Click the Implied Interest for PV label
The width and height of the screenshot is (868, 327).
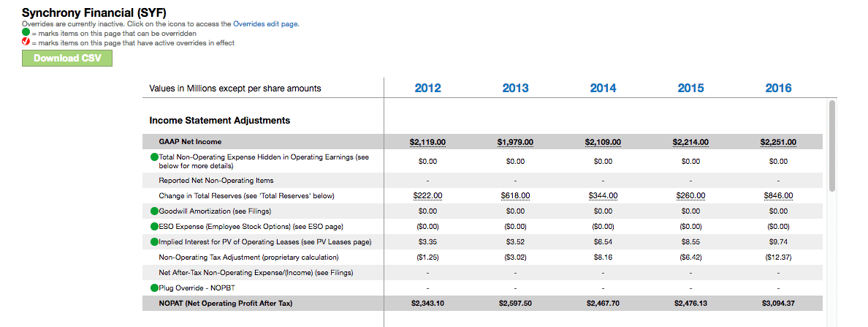pyautogui.click(x=264, y=241)
